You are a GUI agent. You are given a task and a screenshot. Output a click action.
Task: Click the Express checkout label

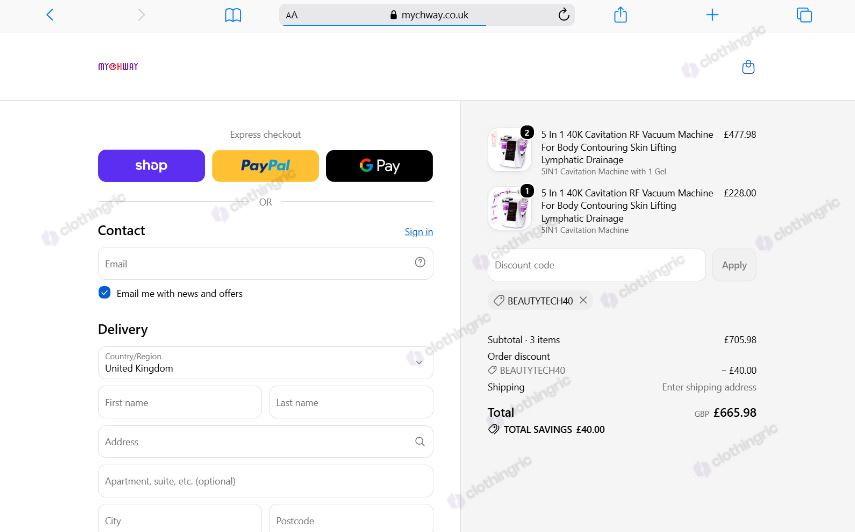[x=266, y=135]
